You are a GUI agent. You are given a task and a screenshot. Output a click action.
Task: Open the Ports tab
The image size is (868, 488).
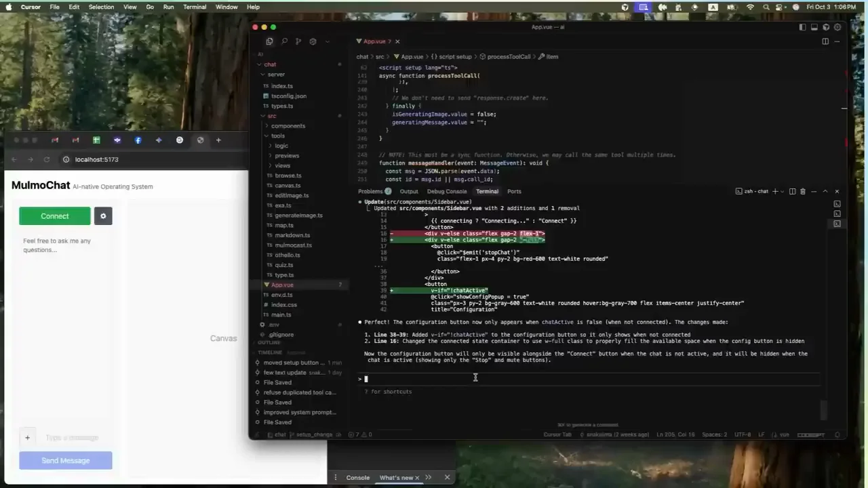pos(514,191)
